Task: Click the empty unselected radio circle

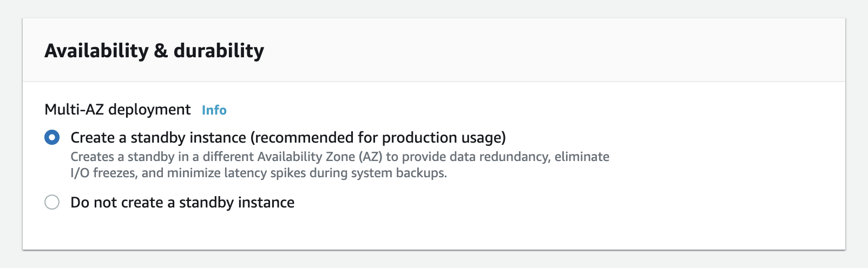Action: [x=52, y=203]
